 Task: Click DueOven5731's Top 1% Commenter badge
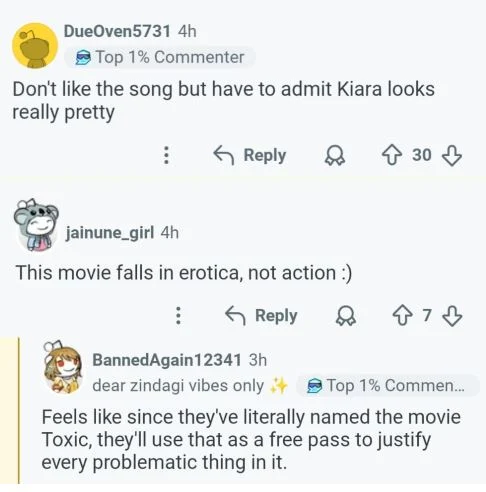(160, 57)
